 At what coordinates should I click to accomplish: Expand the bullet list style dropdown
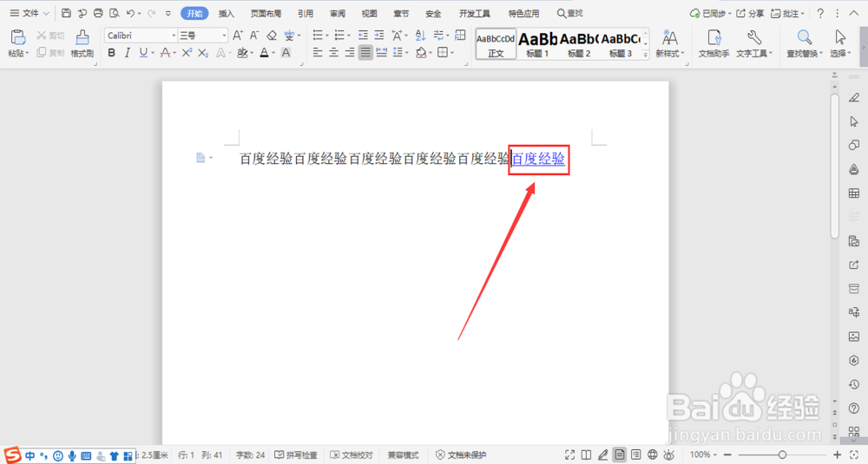tap(326, 36)
